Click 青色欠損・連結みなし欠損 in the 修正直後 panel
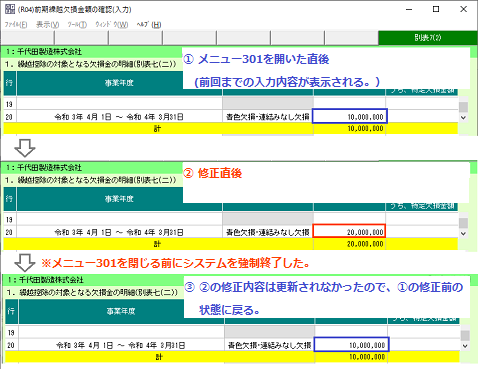 268,232
